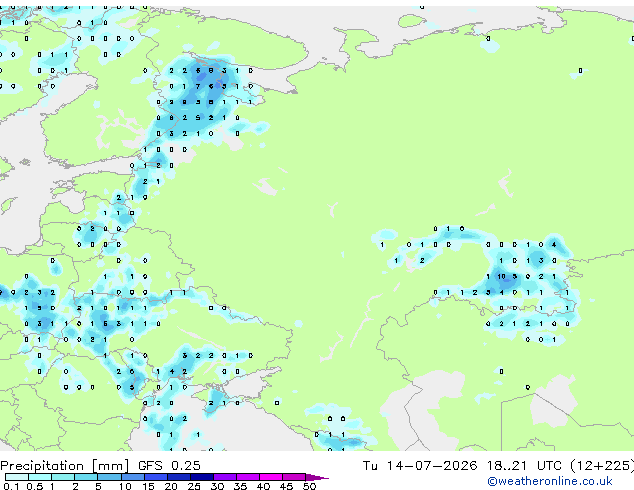Click the 'GFS 0.25' model label
This screenshot has width=634, height=490.
point(169,465)
